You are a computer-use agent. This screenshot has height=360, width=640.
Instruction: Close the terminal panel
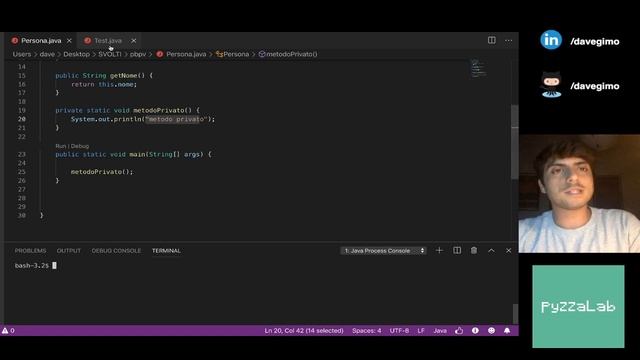pyautogui.click(x=509, y=251)
